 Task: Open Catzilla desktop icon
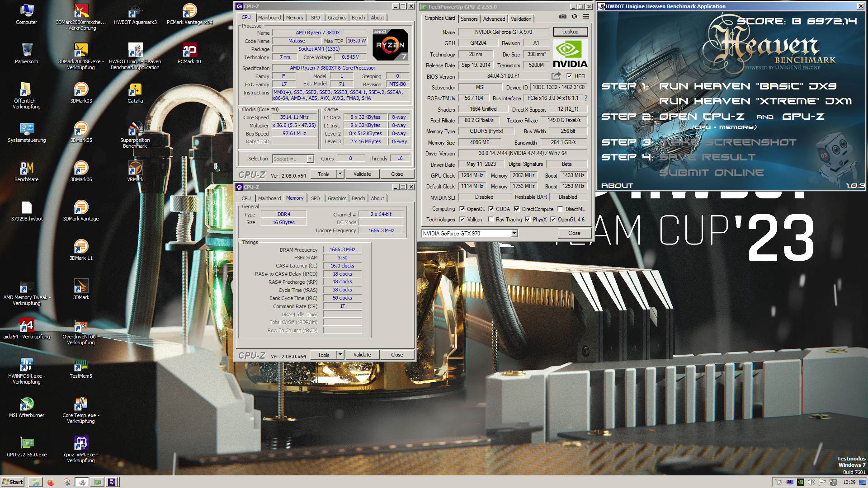[135, 93]
